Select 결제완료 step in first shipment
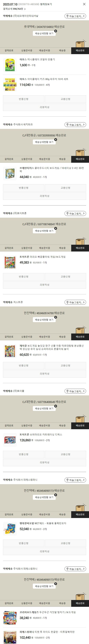This screenshot has width=89, height=644. point(9,50)
